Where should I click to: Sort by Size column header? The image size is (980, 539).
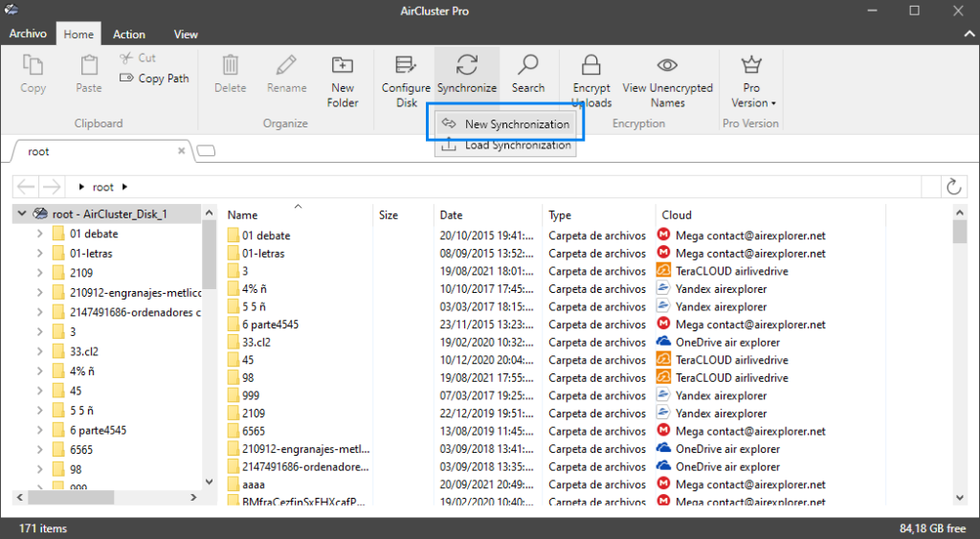pos(389,215)
